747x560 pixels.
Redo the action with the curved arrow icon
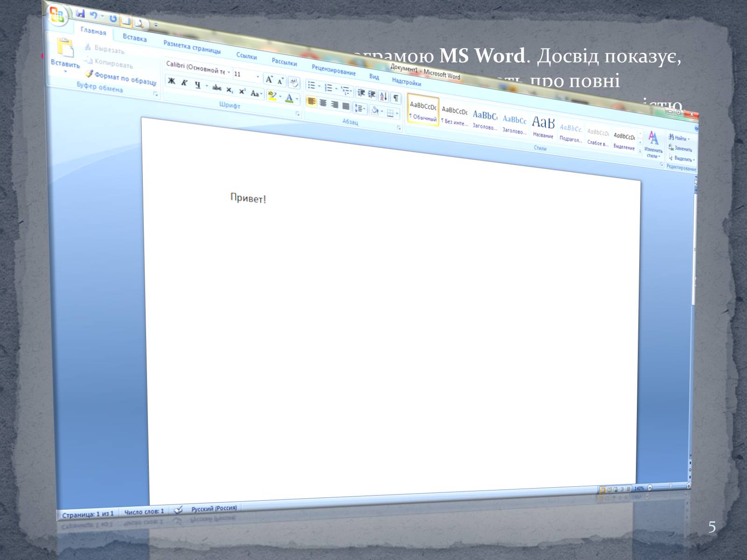[113, 18]
